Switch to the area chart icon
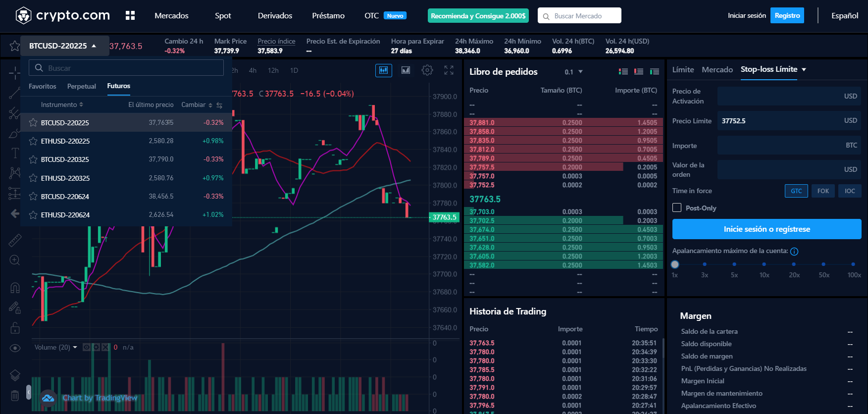Screen dimensions: 868x414 point(406,70)
